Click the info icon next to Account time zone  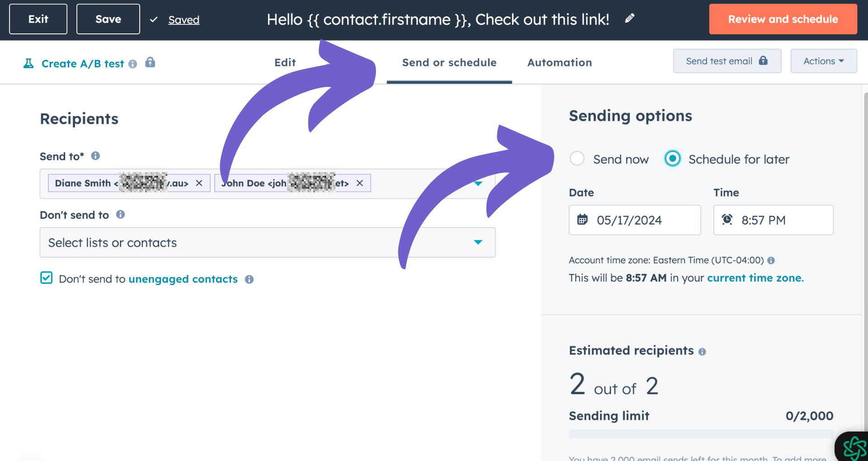point(772,260)
